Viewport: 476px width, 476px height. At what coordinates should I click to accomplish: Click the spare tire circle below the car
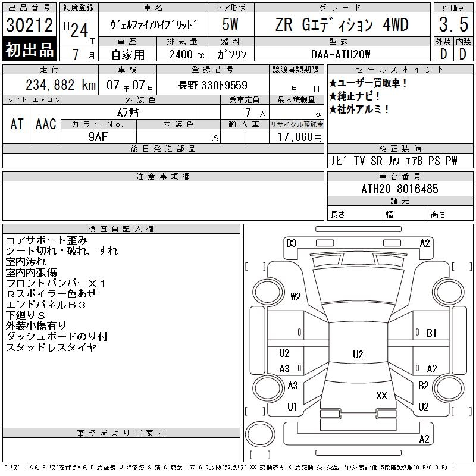point(260,433)
